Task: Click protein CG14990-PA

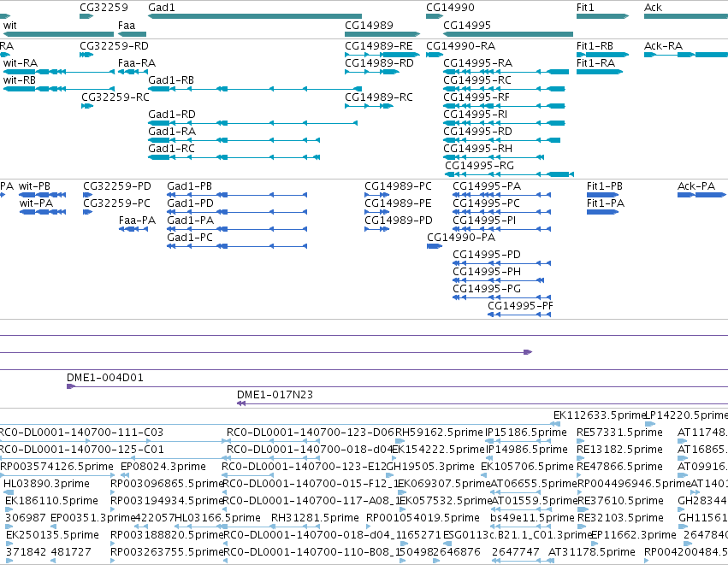Action: pos(461,238)
